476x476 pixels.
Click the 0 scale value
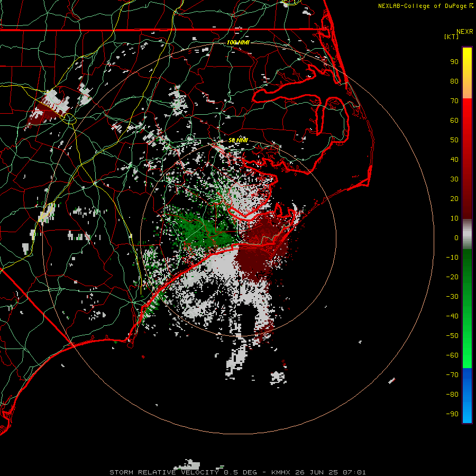point(456,237)
